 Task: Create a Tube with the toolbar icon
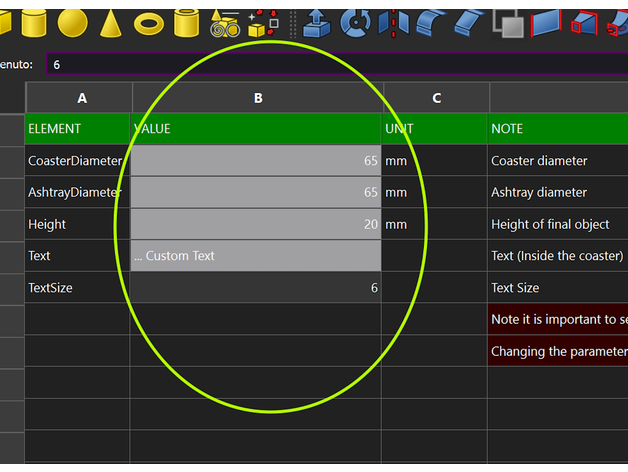[187, 20]
